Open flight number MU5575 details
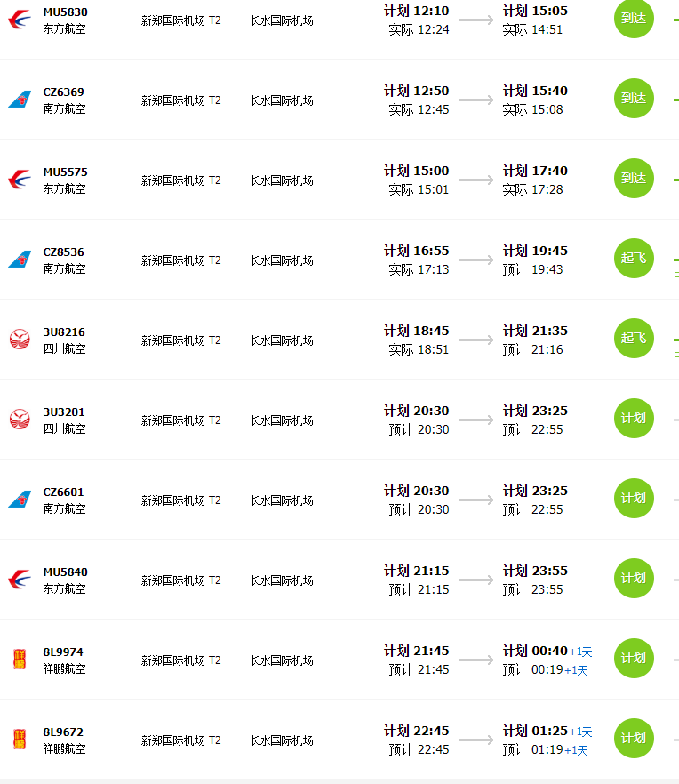Viewport: 679px width, 784px height. click(65, 172)
